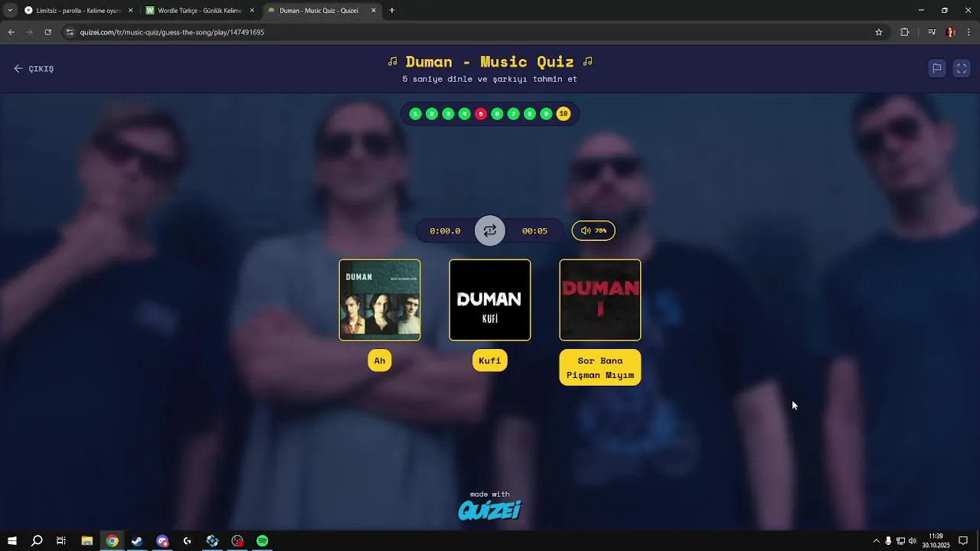Image resolution: width=980 pixels, height=551 pixels.
Task: Click question 7 progress dot
Action: pyautogui.click(x=513, y=114)
